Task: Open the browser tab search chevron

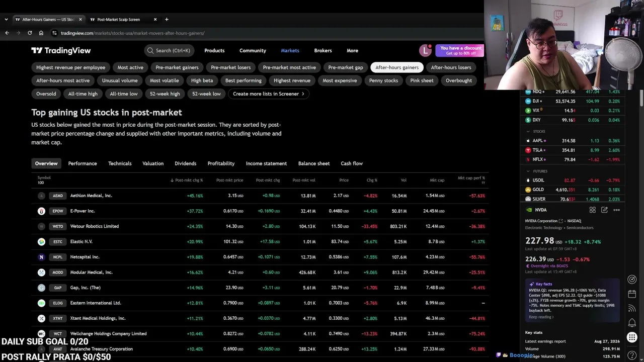Action: tap(6, 19)
